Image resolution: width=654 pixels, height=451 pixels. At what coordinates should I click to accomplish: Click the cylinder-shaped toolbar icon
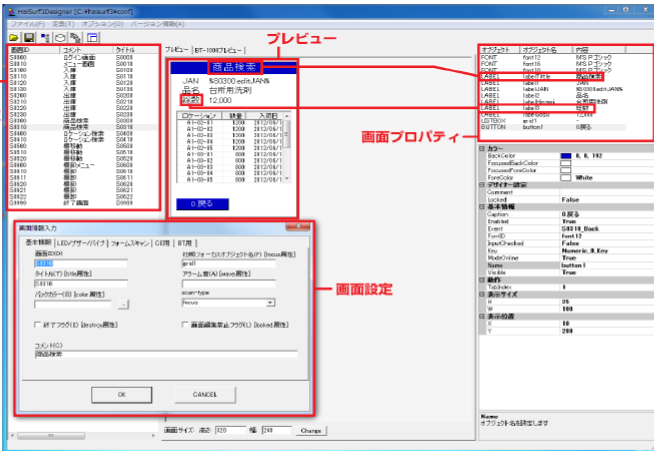60,38
